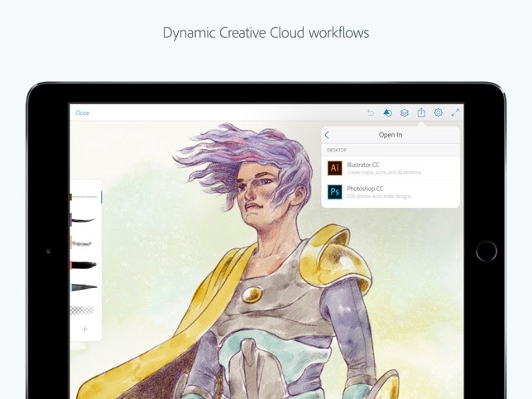Enter fullscreen with the expand arrows icon
The width and height of the screenshot is (532, 399).
455,113
